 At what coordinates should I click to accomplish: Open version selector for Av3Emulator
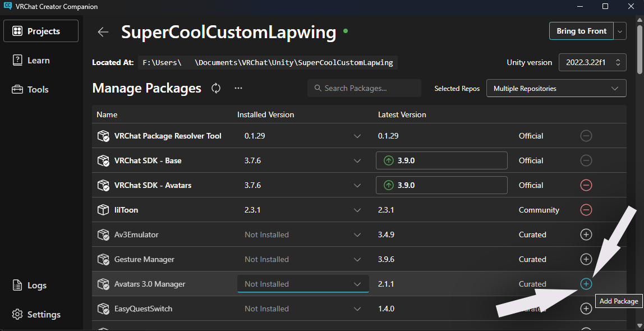pyautogui.click(x=357, y=235)
